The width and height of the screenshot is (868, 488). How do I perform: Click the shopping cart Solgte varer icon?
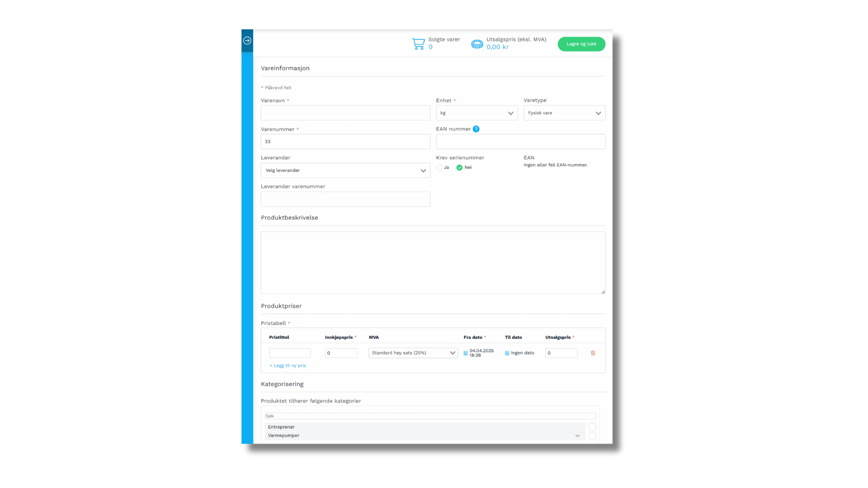pyautogui.click(x=418, y=44)
